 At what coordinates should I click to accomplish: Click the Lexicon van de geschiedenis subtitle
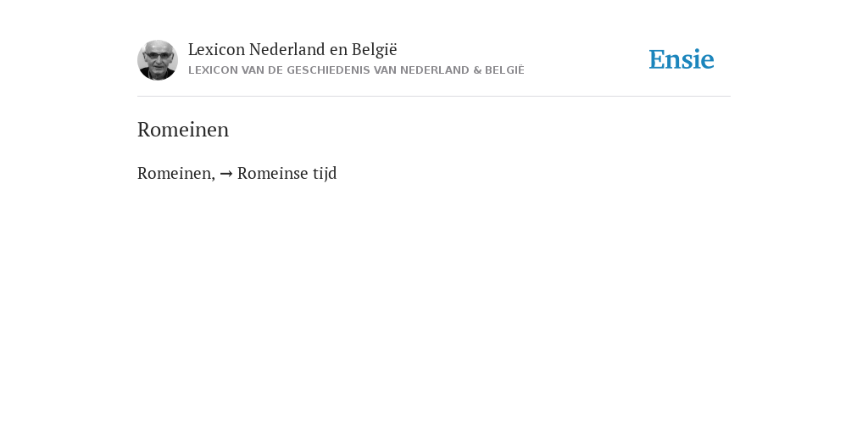click(356, 70)
